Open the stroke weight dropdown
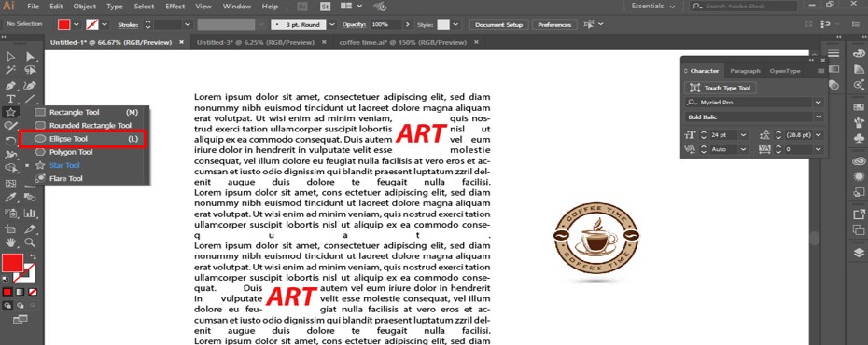The image size is (868, 345). pyautogui.click(x=187, y=25)
